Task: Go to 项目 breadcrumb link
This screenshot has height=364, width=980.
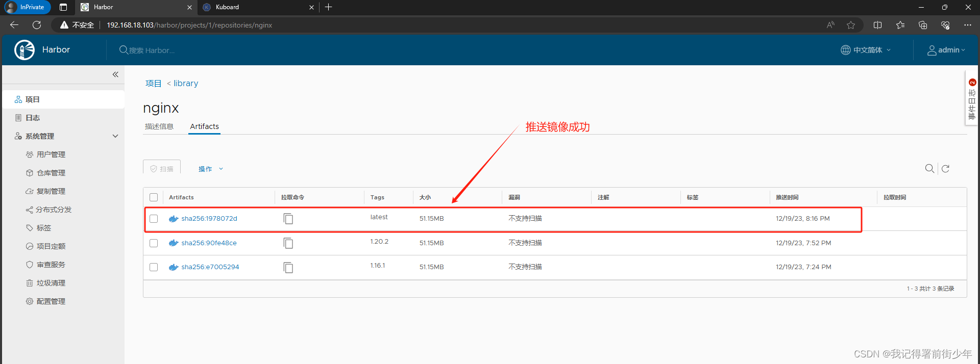Action: (153, 84)
